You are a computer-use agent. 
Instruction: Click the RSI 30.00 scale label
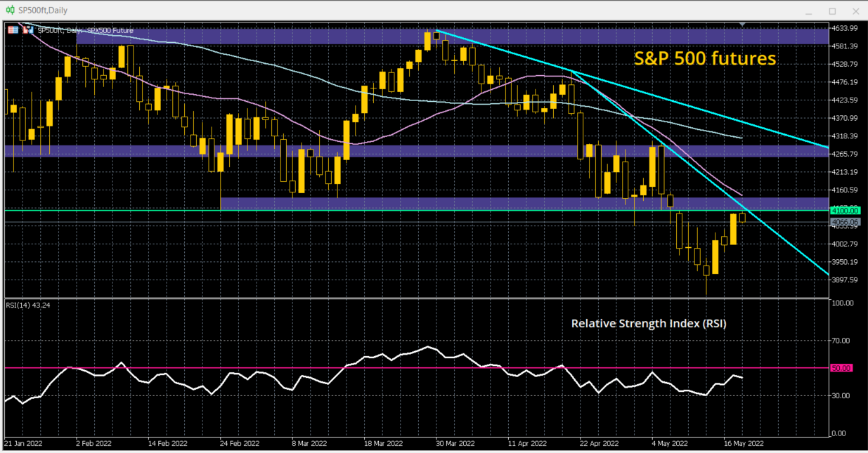841,395
